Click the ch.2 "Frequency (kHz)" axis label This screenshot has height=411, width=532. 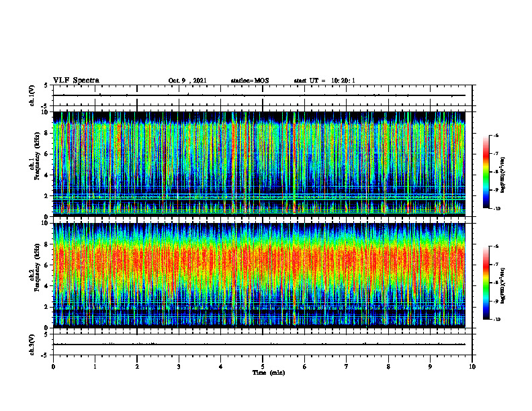[37, 267]
